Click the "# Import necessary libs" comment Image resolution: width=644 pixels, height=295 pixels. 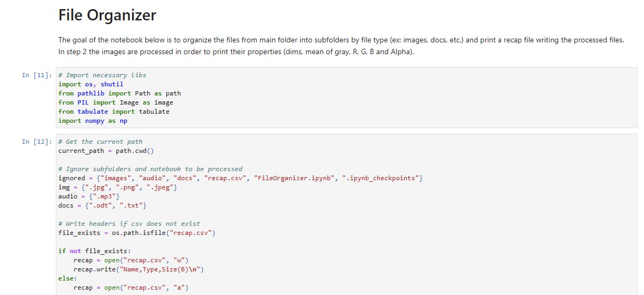pyautogui.click(x=102, y=75)
